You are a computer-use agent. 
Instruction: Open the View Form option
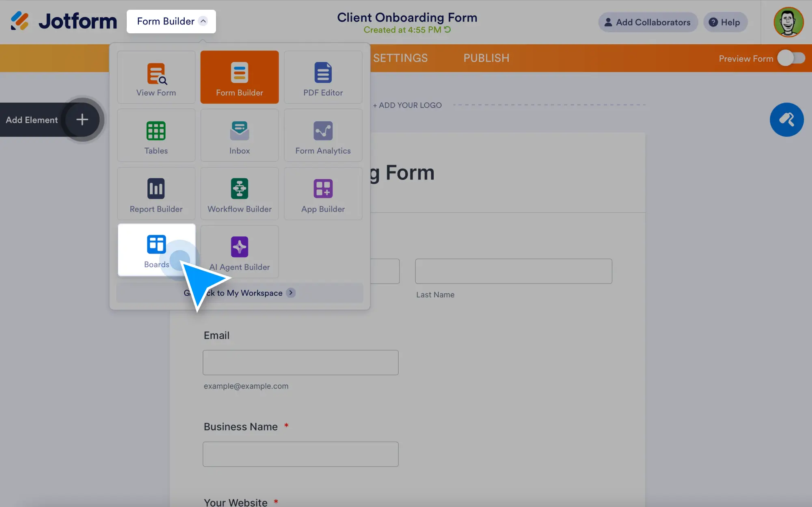[156, 77]
